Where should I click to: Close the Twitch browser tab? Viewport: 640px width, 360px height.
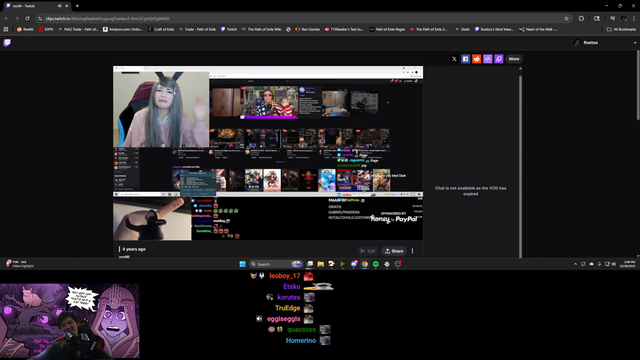[67, 6]
